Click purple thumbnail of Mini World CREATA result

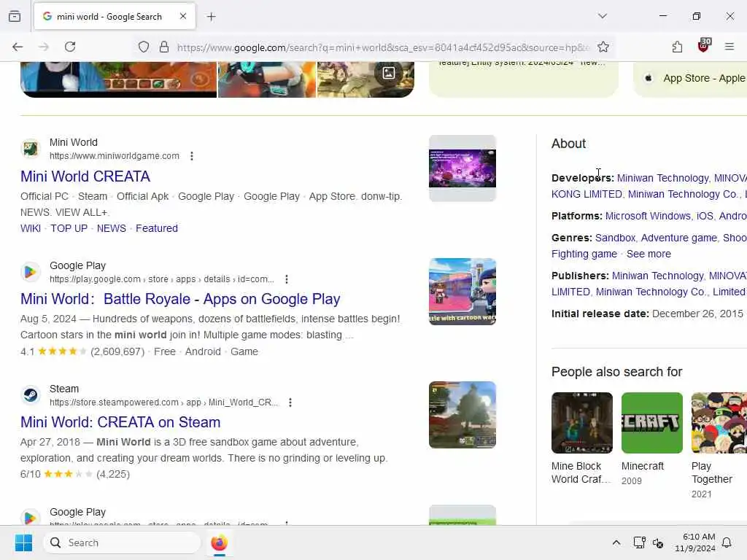pos(462,168)
